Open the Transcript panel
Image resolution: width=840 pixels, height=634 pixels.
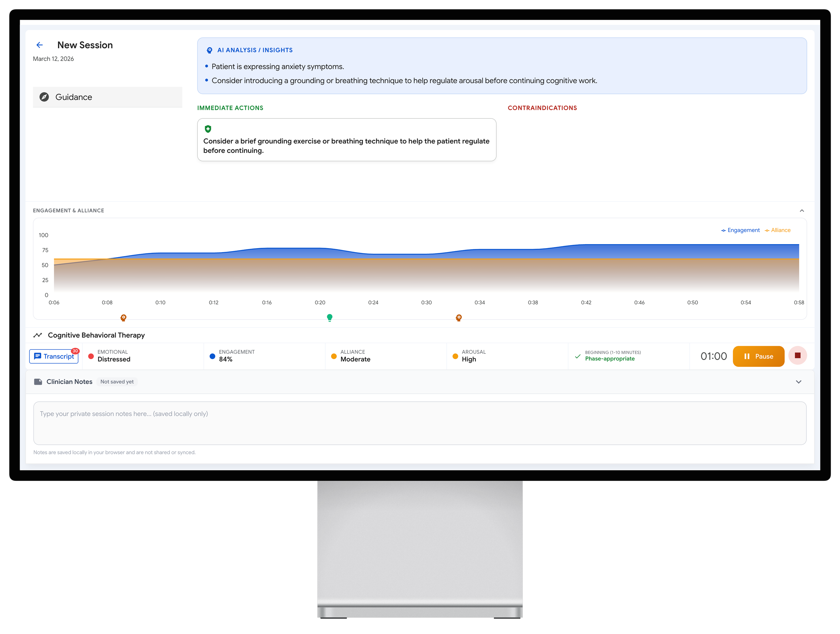54,356
